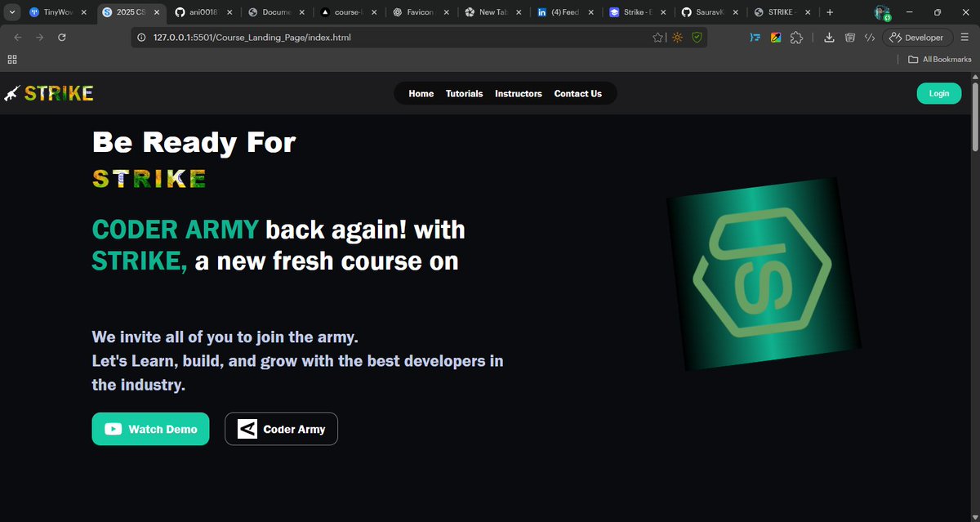Viewport: 980px width, 522px height.
Task: Go forward to next page
Action: (40, 38)
